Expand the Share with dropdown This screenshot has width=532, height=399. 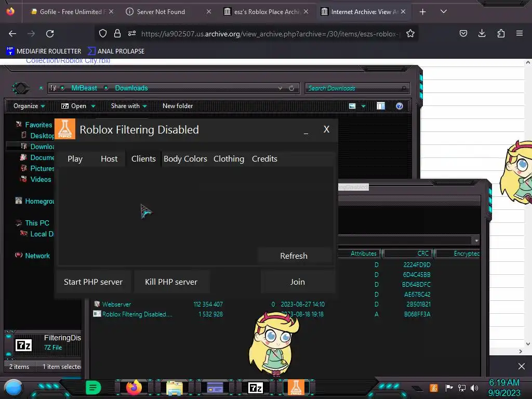point(129,106)
